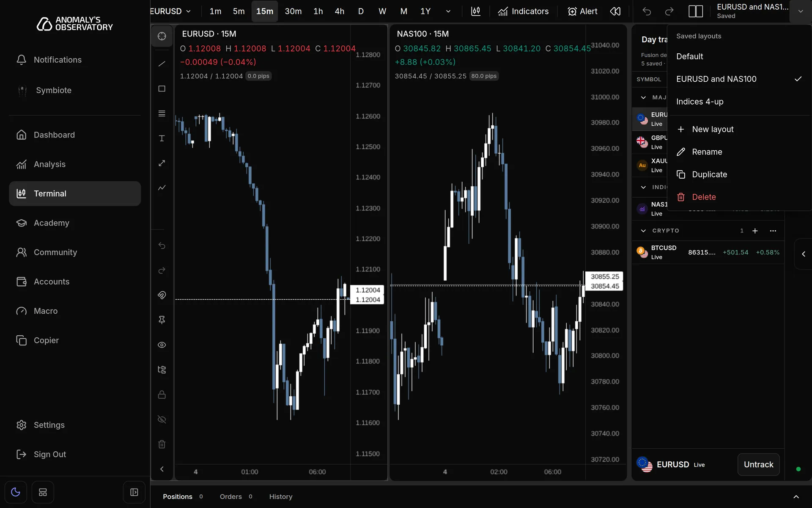Open CRYPTO group more options dots
Image resolution: width=812 pixels, height=508 pixels.
(773, 231)
